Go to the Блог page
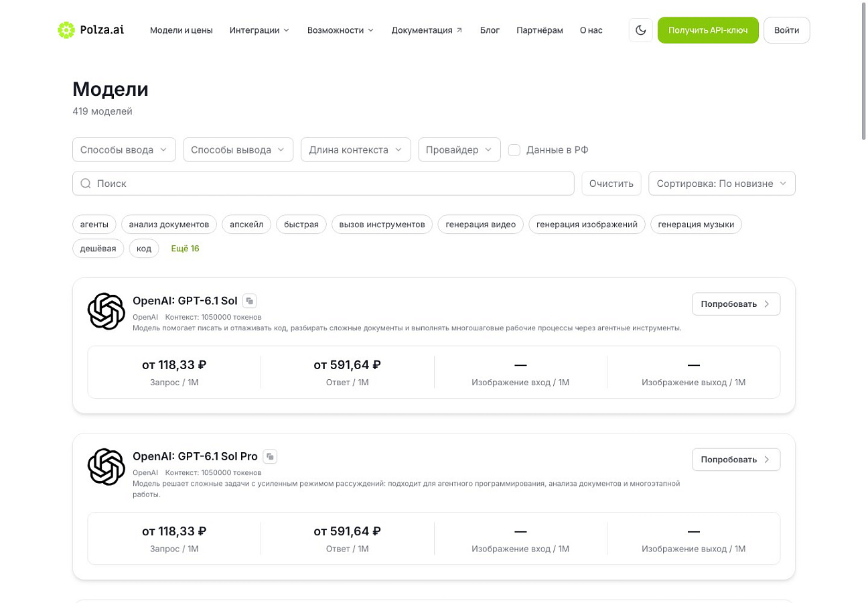The image size is (868, 603). coord(490,30)
